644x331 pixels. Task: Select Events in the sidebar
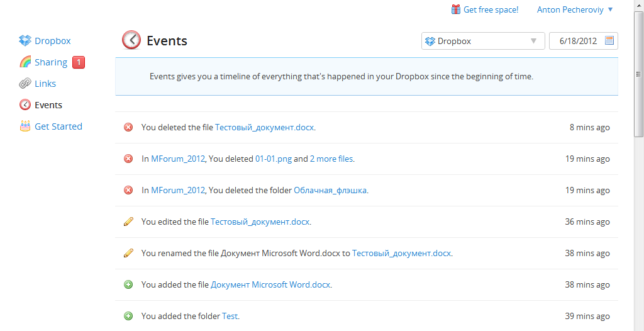[48, 105]
